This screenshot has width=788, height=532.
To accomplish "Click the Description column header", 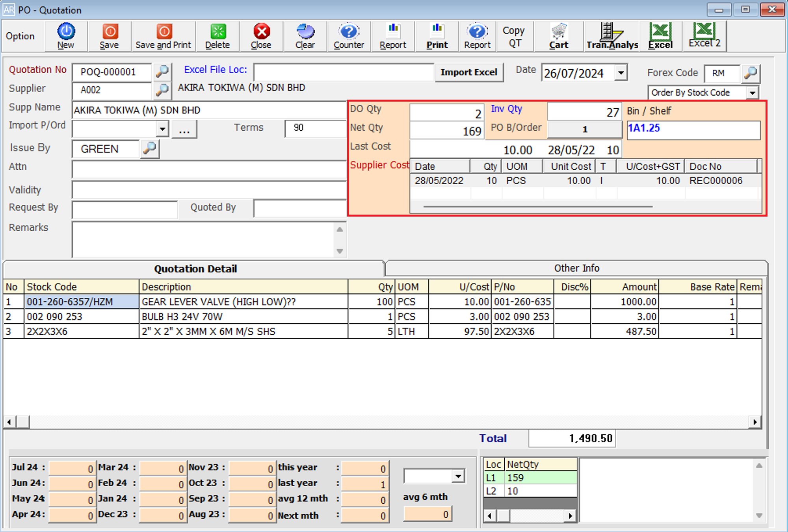I will coord(243,287).
